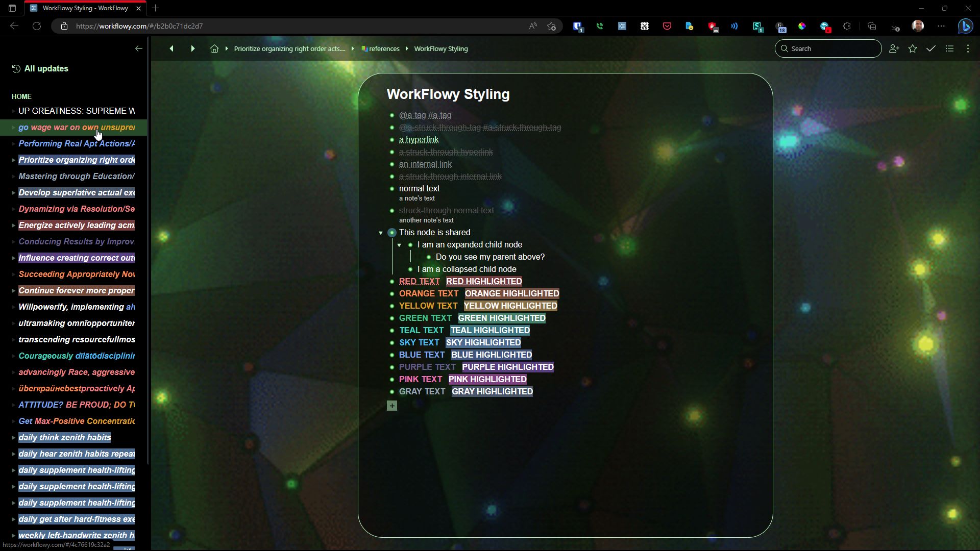Open 'UP GREATNESS: SUPREME' sidebar item
This screenshot has width=980, height=551.
tap(77, 111)
